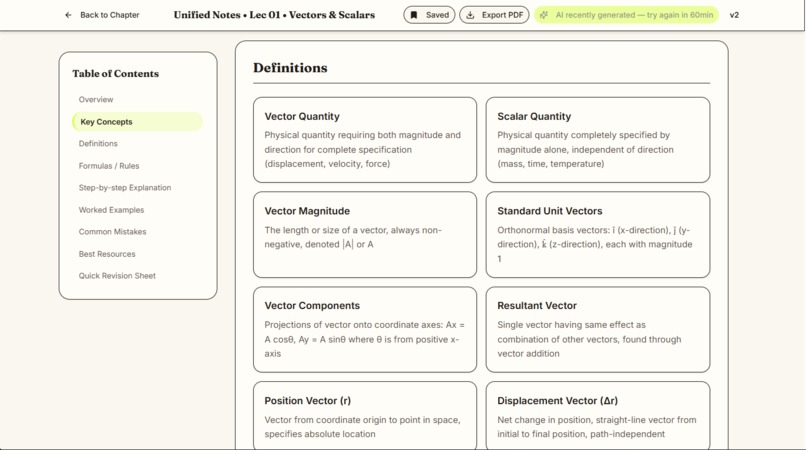Click text 'Net change in position'
Viewport: 806px width, 450px height.
point(544,420)
